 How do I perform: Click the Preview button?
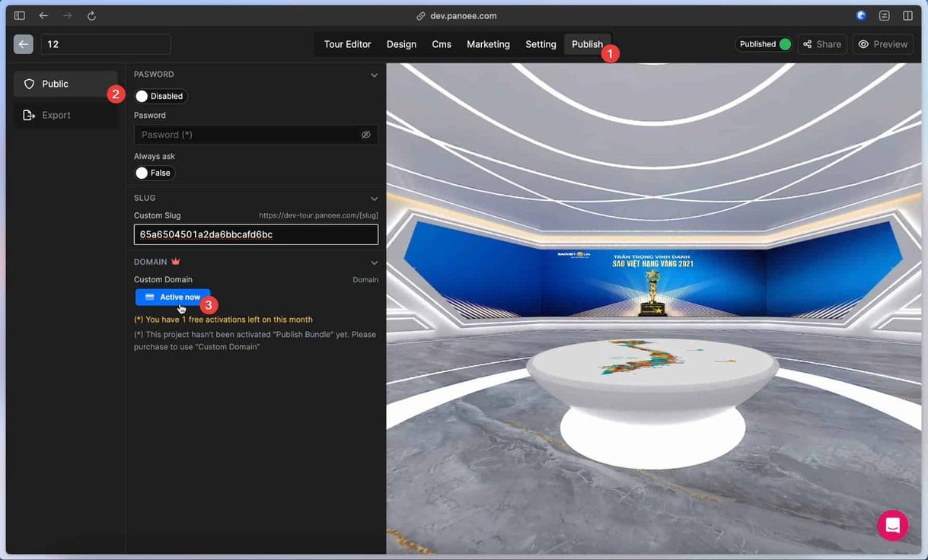click(882, 44)
